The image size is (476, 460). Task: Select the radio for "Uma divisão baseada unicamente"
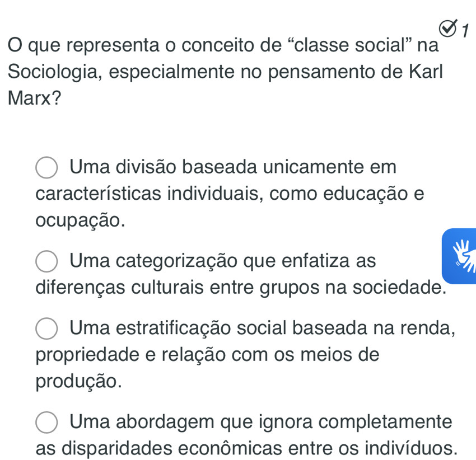tap(48, 168)
